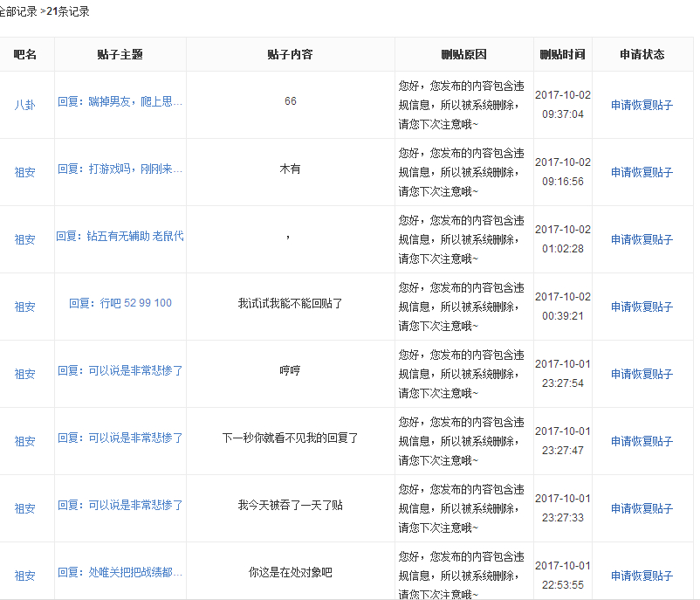Click the 申请状态 column header
Screen dimensions: 700x600
tap(642, 54)
